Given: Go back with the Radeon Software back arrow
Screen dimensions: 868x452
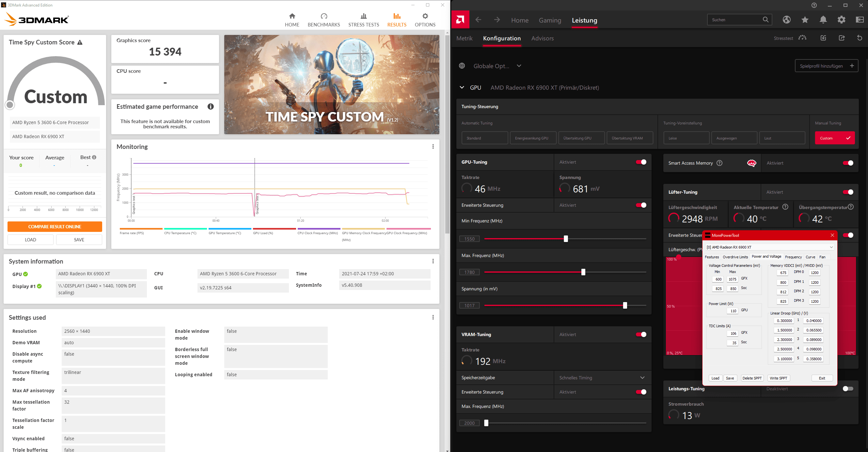Looking at the screenshot, I should click(478, 20).
